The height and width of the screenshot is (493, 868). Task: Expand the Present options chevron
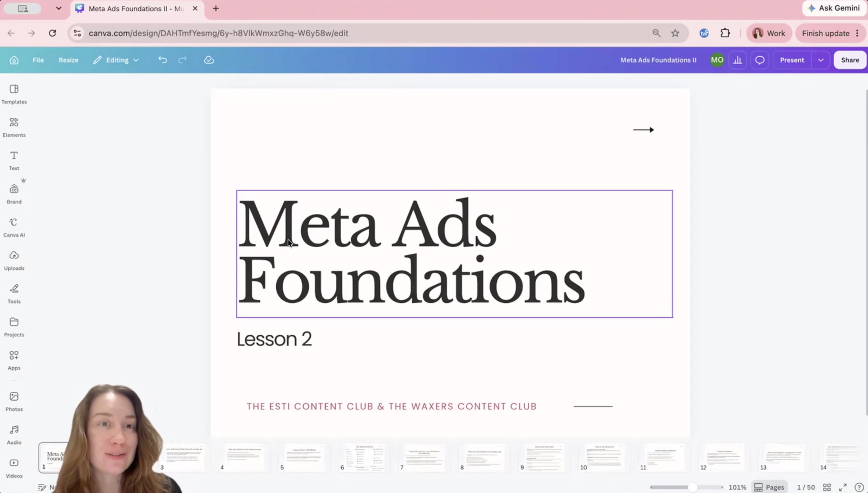point(820,60)
